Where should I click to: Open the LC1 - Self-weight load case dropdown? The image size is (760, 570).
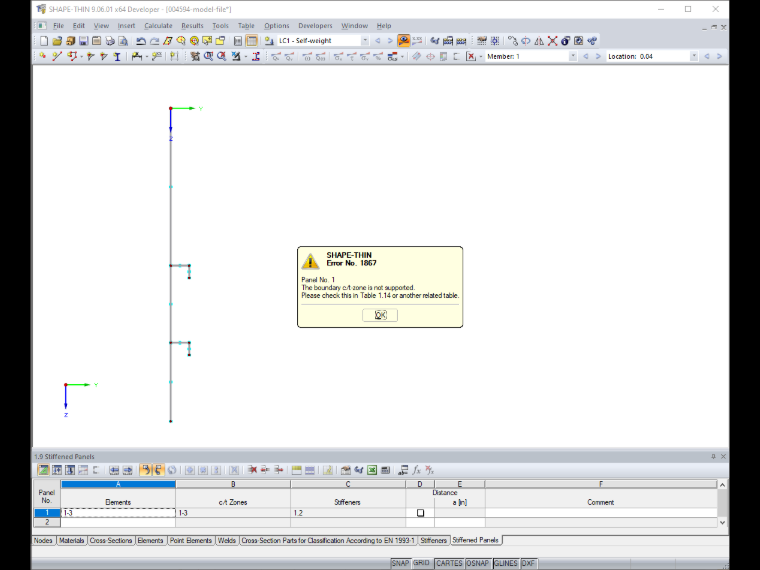(x=364, y=41)
